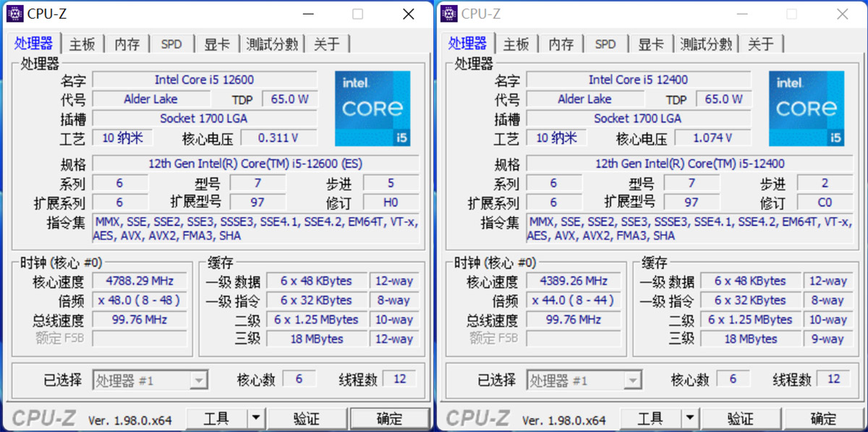Viewport: 868px width, 432px height.
Task: Click 工具 button in right window
Action: click(651, 418)
